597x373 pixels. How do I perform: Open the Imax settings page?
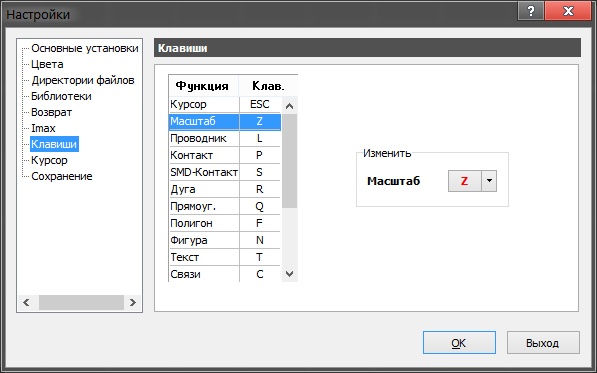click(43, 128)
